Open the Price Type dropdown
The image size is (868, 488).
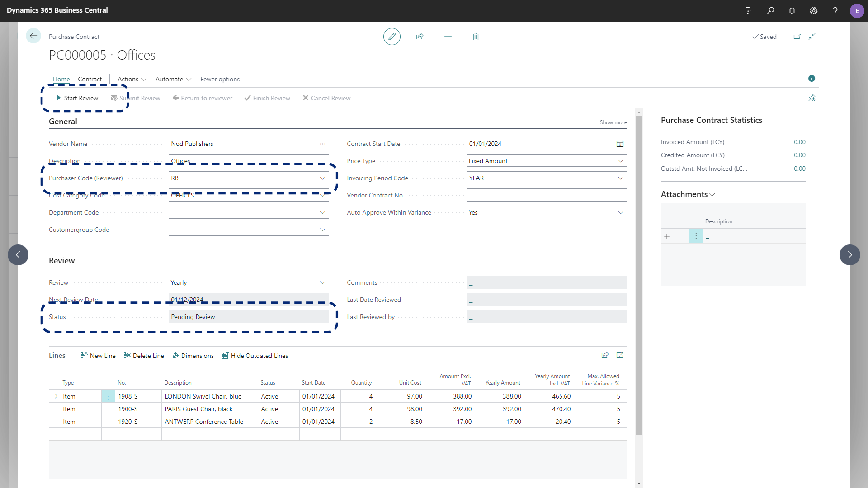[x=620, y=161]
